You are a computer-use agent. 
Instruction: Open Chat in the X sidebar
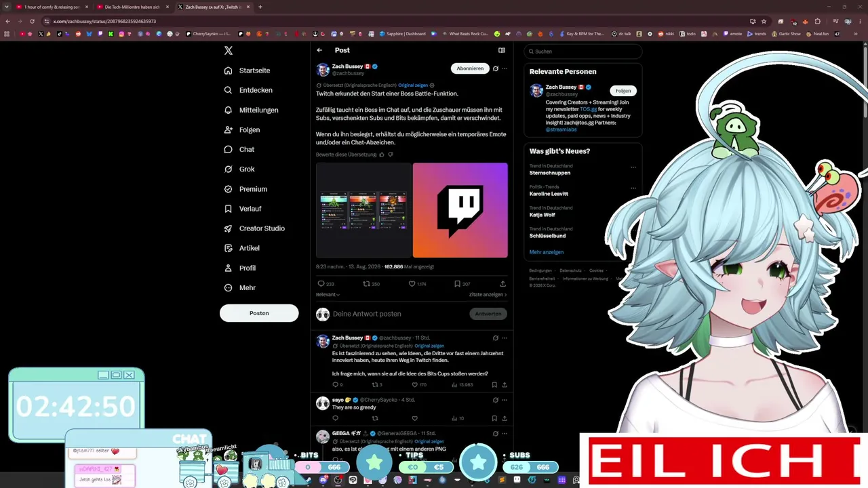(239, 149)
